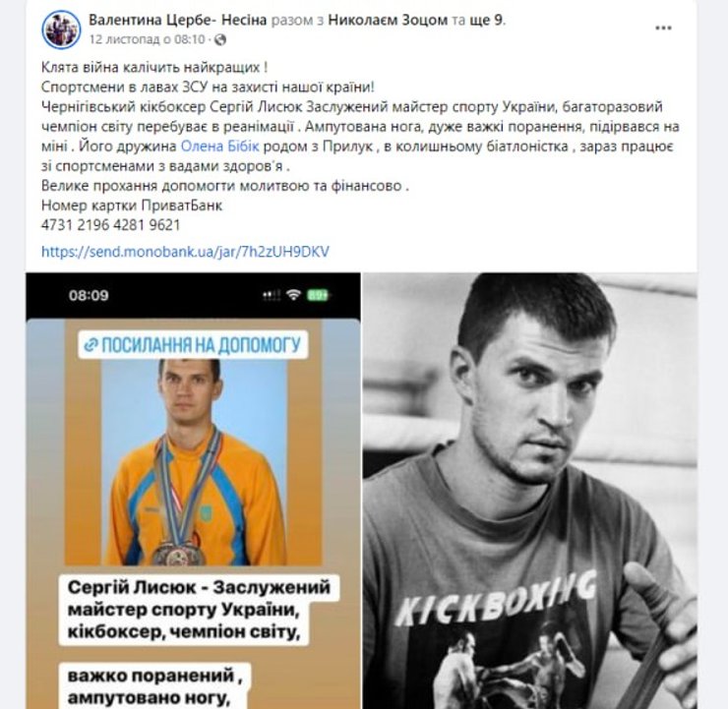728x709 pixels.
Task: Open tagged profile Олена Бібік
Action: [219, 147]
